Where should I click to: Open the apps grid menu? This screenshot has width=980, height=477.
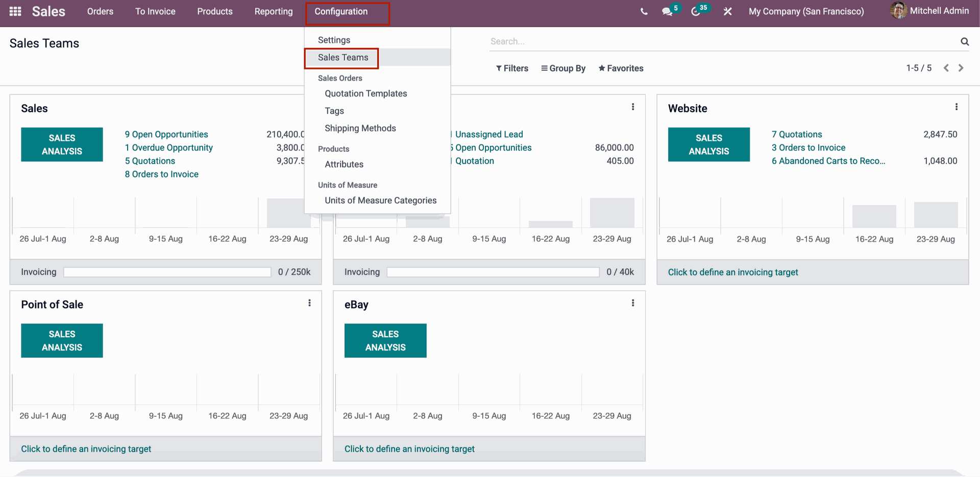coord(15,11)
